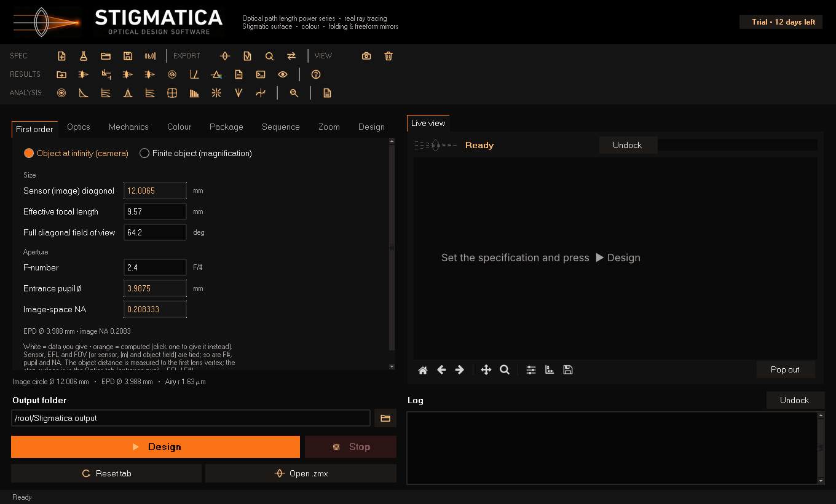836x504 pixels.
Task: Click the starburst icon in the ANALYSIS row
Action: (x=216, y=93)
